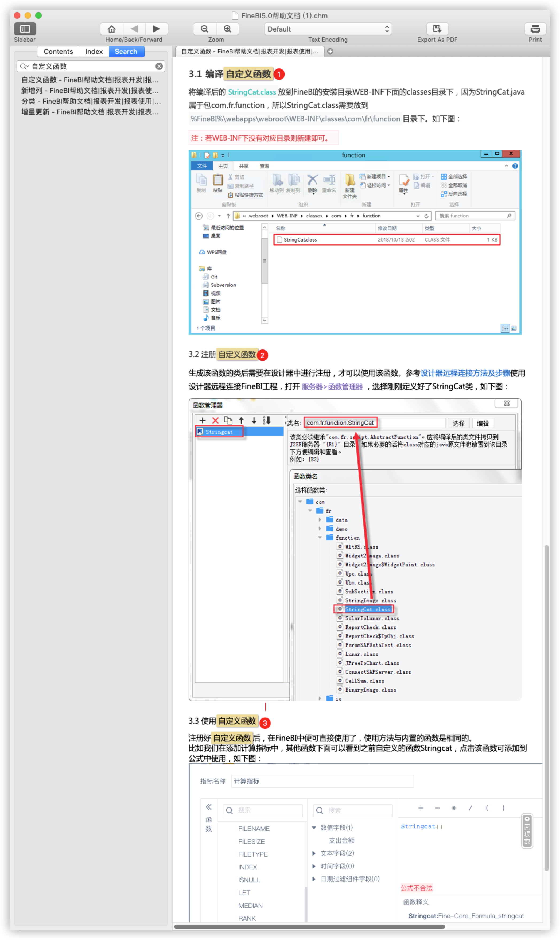Click the document icon in the title bar

point(235,15)
